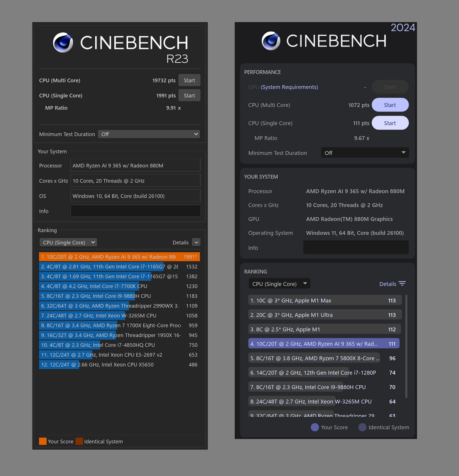Click the R23 Info input field
The height and width of the screenshot is (476, 459).
[x=135, y=211]
